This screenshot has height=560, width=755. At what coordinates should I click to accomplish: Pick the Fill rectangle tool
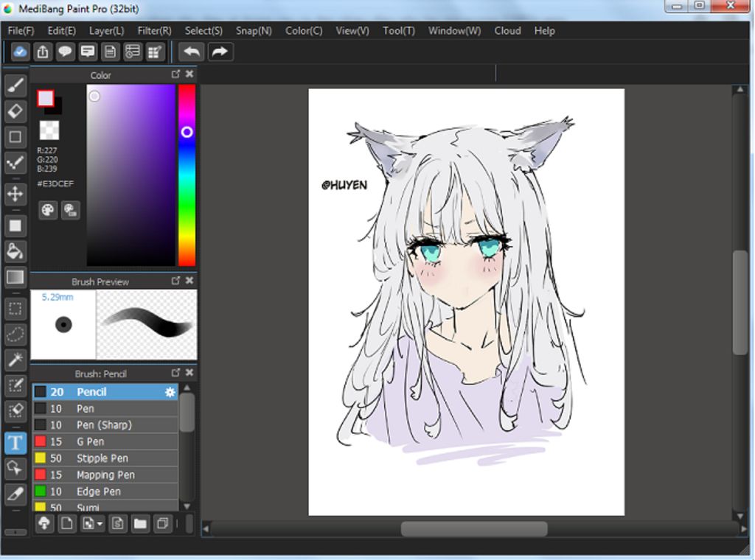15,225
